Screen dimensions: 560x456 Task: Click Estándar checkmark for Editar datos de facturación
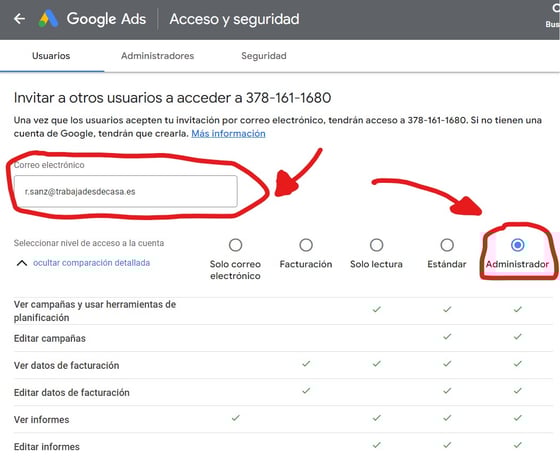(447, 391)
